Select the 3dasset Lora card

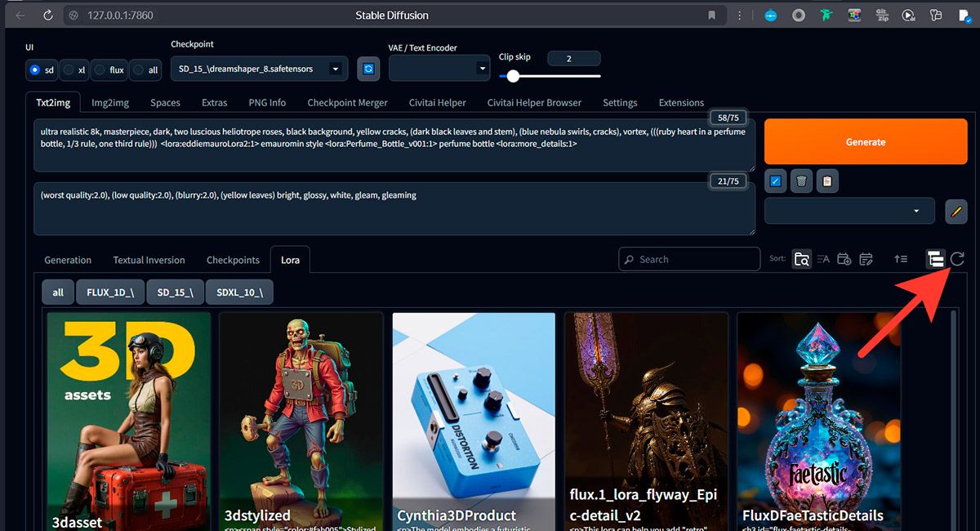[129, 422]
